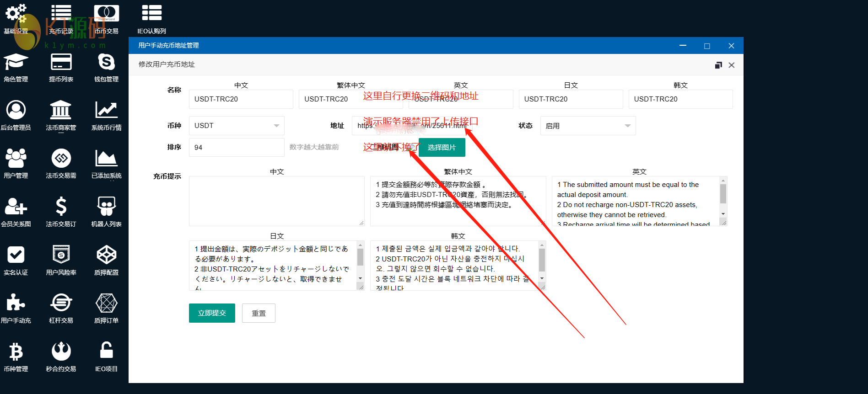
Task: Restore the 修改用户充币地址 dialog panel
Action: click(x=718, y=65)
